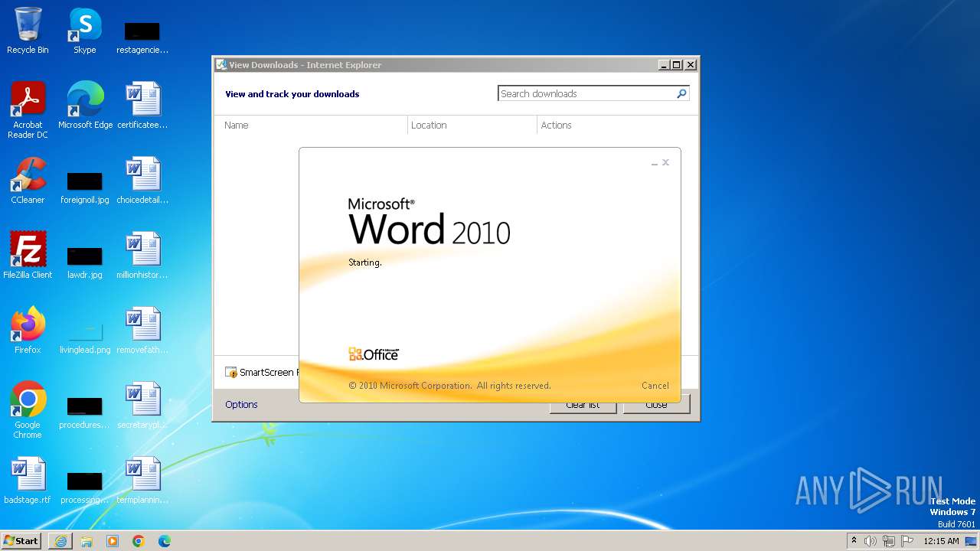Click the SmartScreen Filter shield icon
Image resolution: width=980 pixels, height=551 pixels.
tap(231, 373)
